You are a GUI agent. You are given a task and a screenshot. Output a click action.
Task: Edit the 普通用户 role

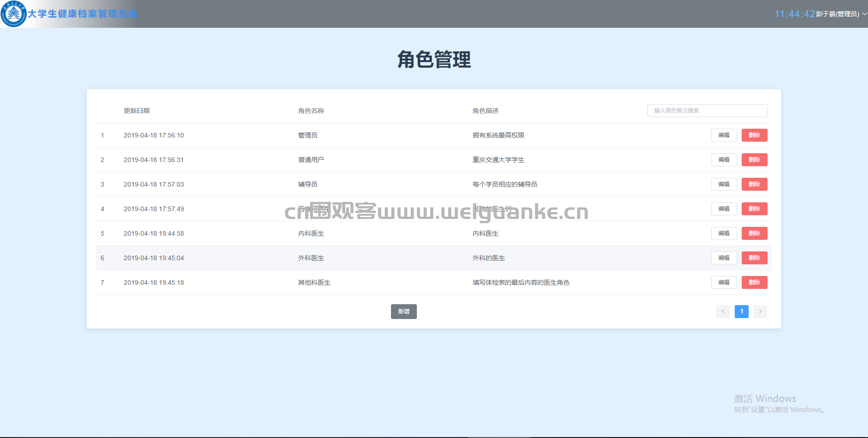point(724,160)
